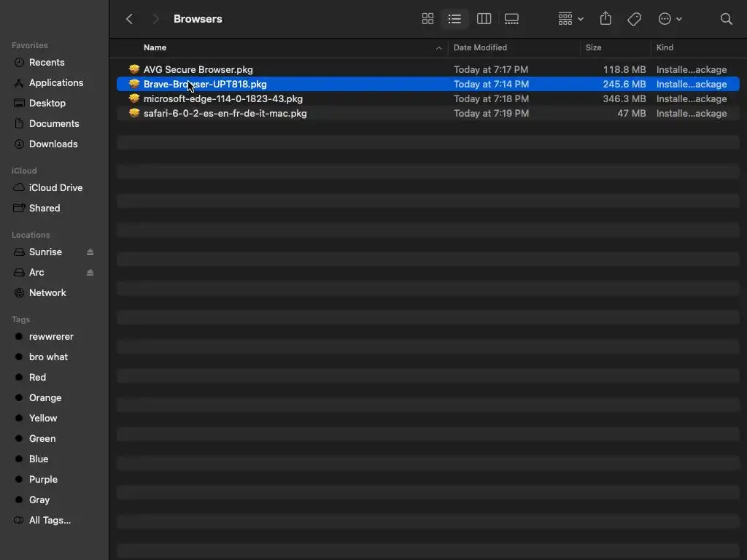Select safari-6-0-2-es-en-fr-de-it-mac.pkg file
Viewport: 747px width, 560px height.
pos(427,113)
